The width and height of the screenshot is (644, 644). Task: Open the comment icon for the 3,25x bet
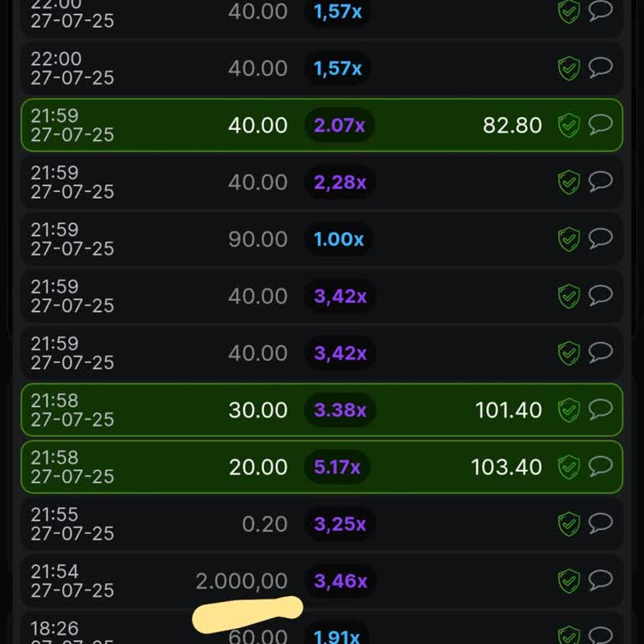point(600,524)
